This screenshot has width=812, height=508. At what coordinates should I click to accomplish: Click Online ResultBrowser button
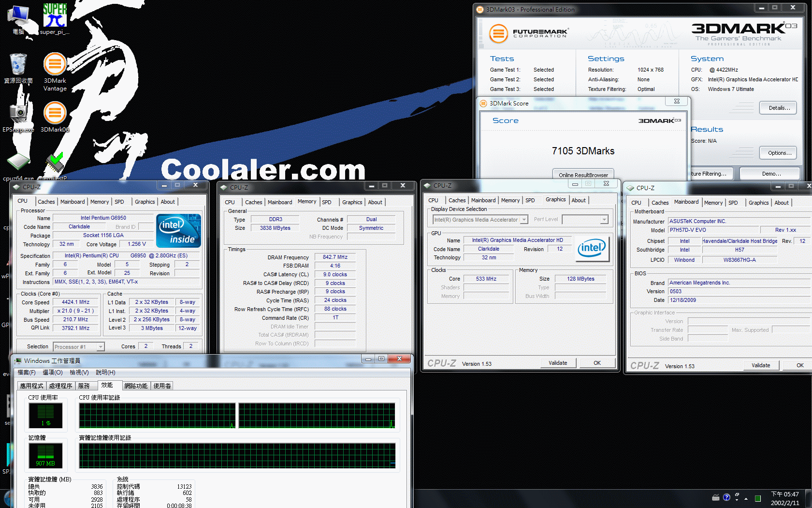pos(583,175)
